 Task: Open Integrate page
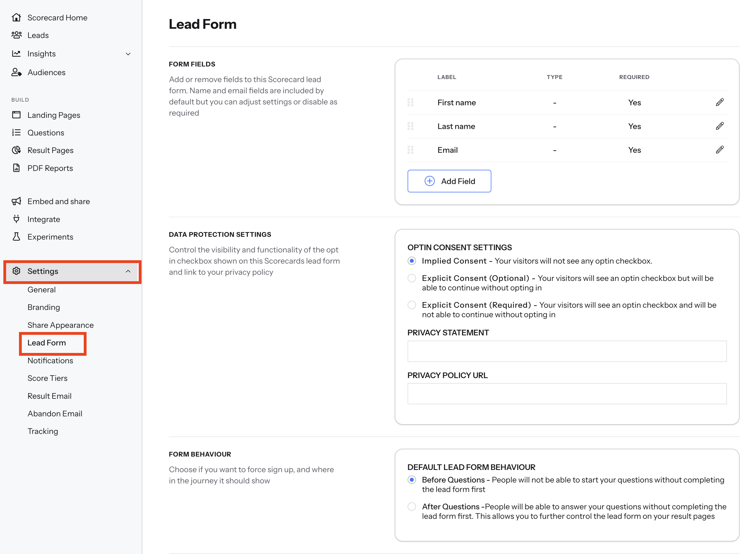[44, 219]
